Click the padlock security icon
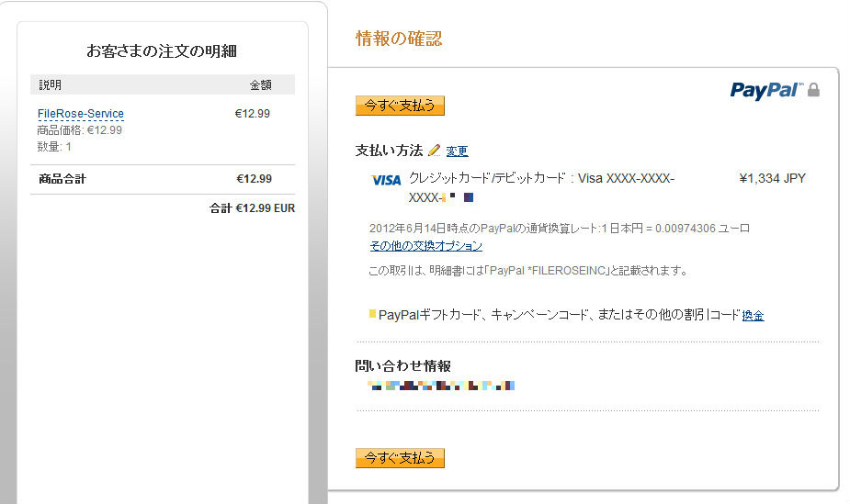 coord(813,90)
